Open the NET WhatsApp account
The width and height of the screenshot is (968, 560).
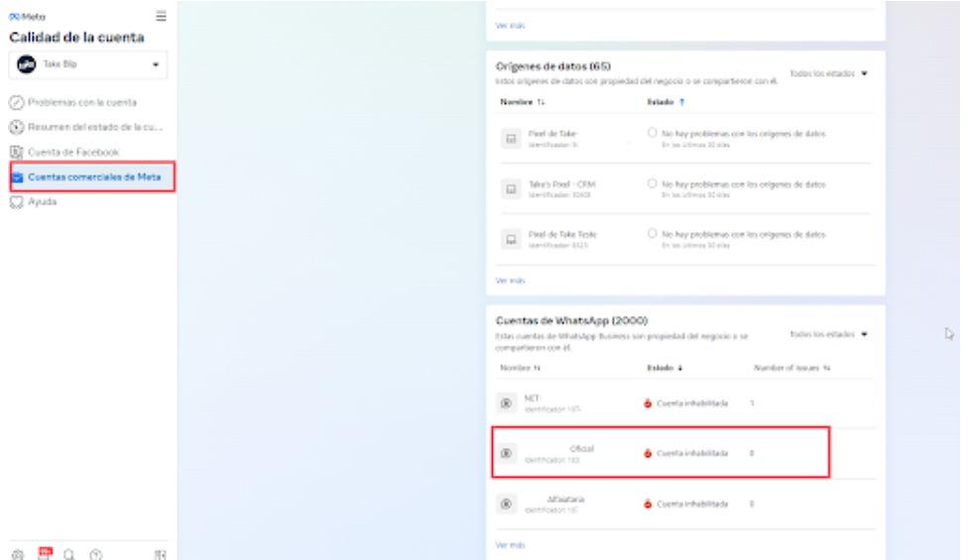pyautogui.click(x=533, y=397)
